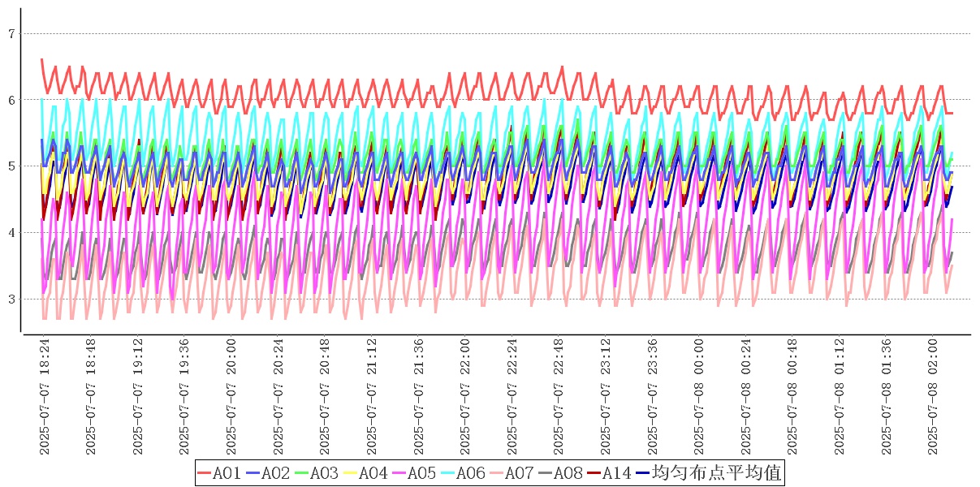This screenshot has height=487, width=980.
Task: Click the 2025-07-07 18:24 time axis label
Action: coord(44,397)
